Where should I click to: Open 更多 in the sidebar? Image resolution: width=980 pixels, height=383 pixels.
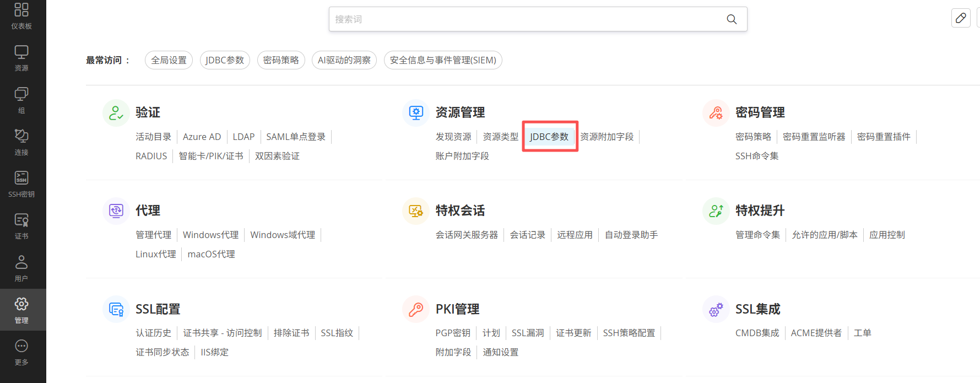tap(21, 352)
